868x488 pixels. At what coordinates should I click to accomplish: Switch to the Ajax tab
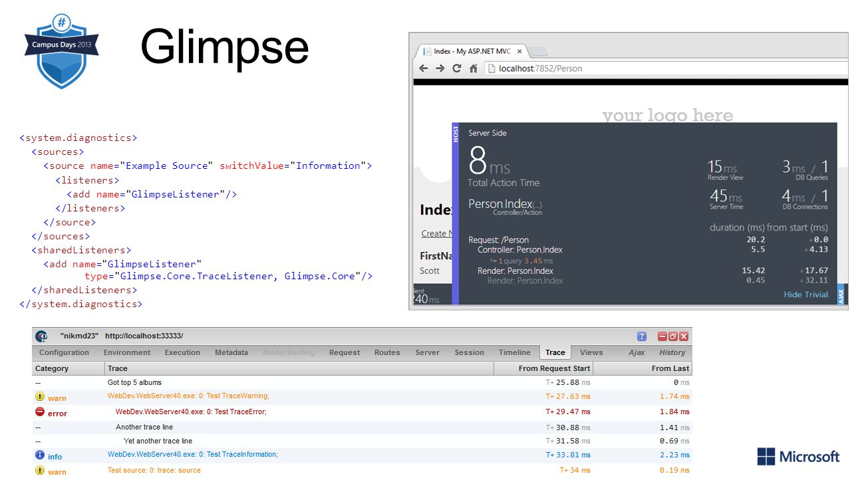point(637,352)
